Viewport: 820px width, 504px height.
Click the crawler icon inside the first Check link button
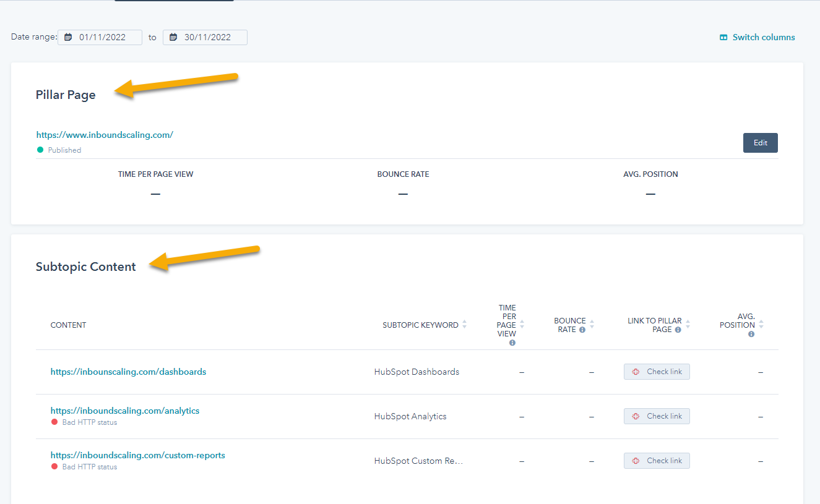[636, 371]
